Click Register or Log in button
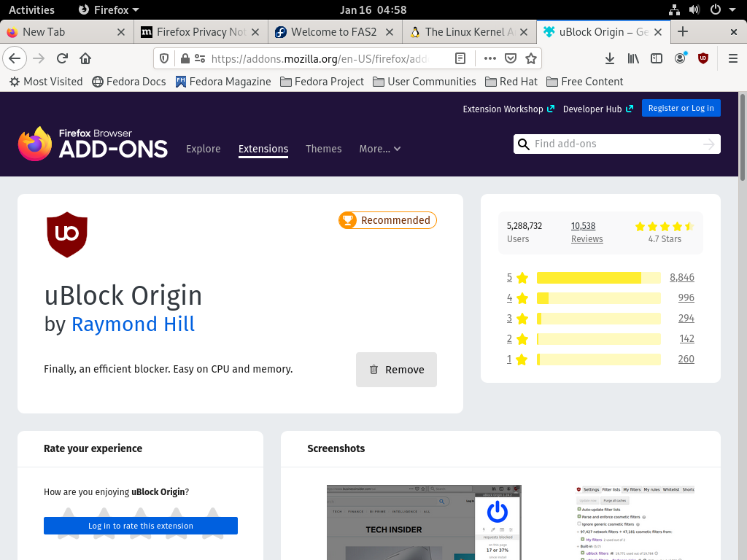The width and height of the screenshot is (747, 560). coord(681,108)
